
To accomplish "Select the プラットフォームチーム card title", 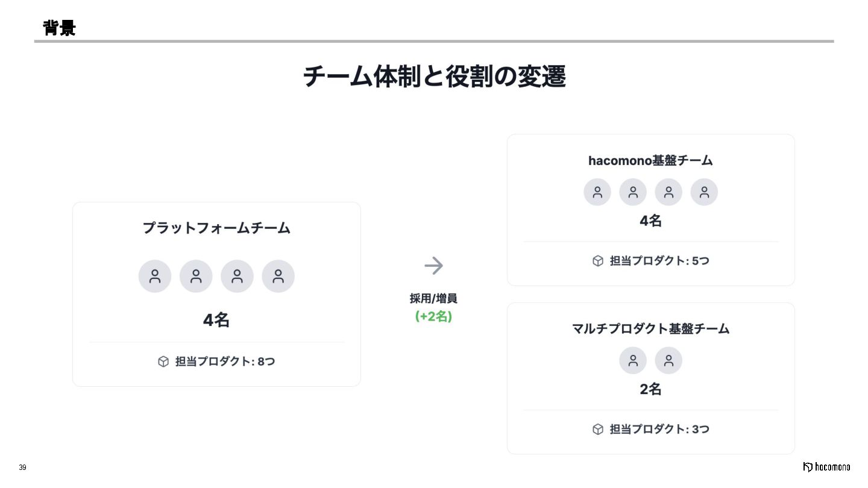I will point(216,228).
